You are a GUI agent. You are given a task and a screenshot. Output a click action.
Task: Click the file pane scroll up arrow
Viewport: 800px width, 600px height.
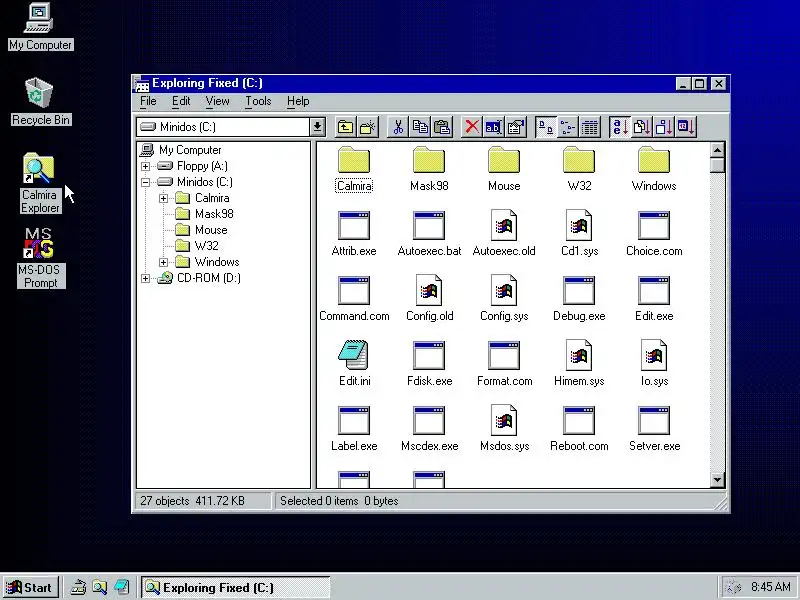click(x=717, y=150)
